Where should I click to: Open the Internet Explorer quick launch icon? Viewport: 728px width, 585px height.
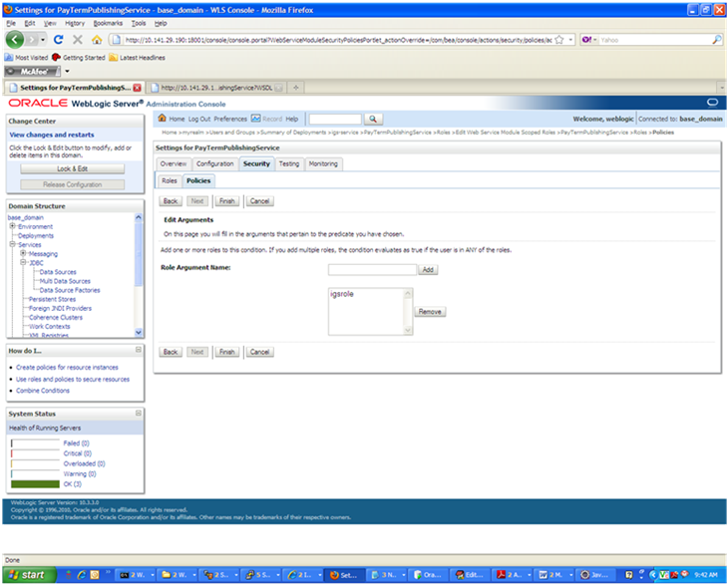point(82,575)
